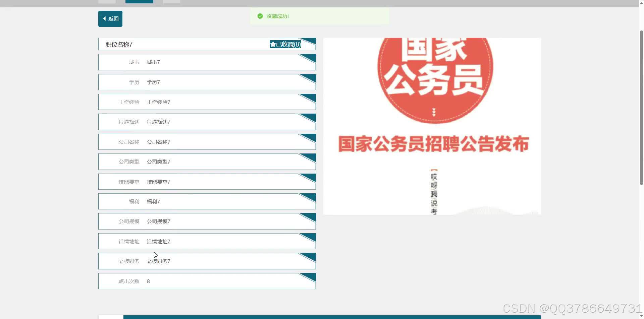Viewport: 644px width, 319px height.
Task: Select the 福利7 value
Action: click(153, 201)
